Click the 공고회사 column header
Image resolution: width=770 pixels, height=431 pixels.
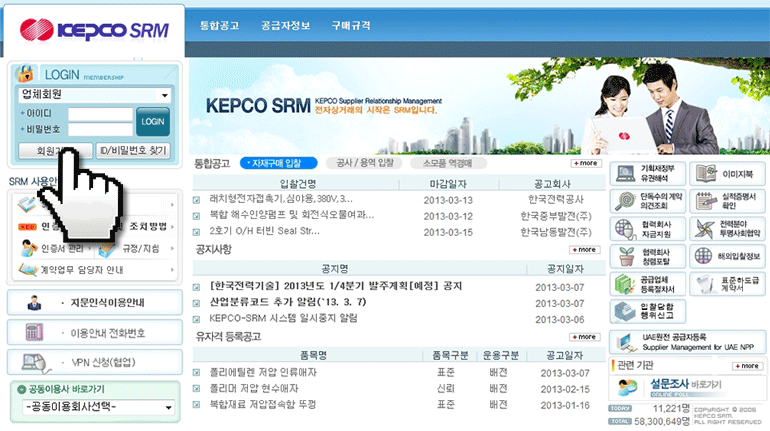click(552, 184)
